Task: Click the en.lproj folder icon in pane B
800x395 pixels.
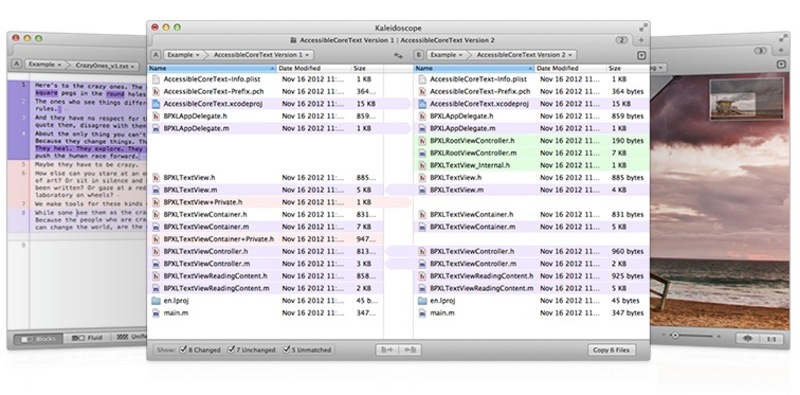Action: [x=422, y=301]
